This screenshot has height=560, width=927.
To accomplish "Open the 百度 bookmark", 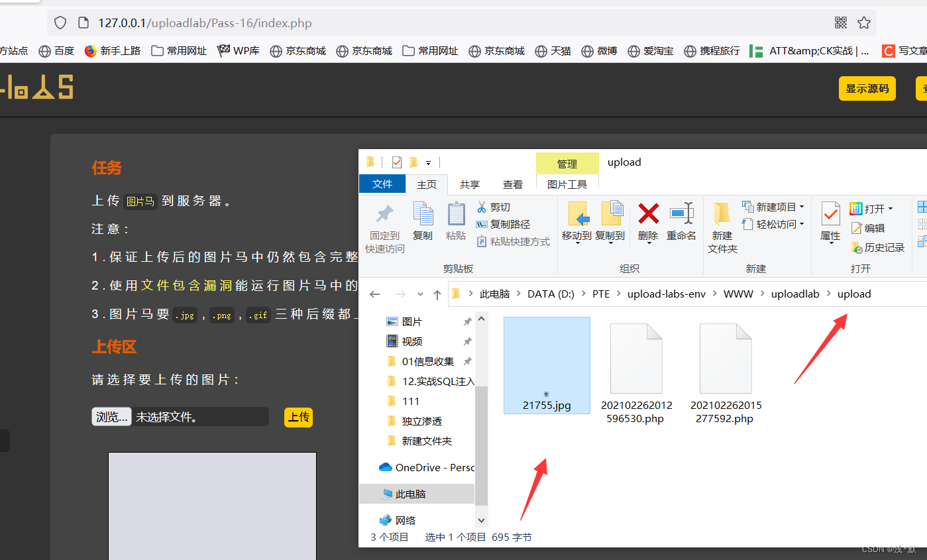I will pyautogui.click(x=56, y=51).
